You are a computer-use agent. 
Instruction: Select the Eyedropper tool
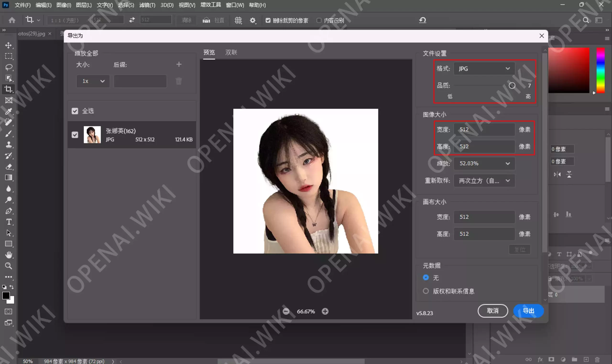(x=9, y=111)
